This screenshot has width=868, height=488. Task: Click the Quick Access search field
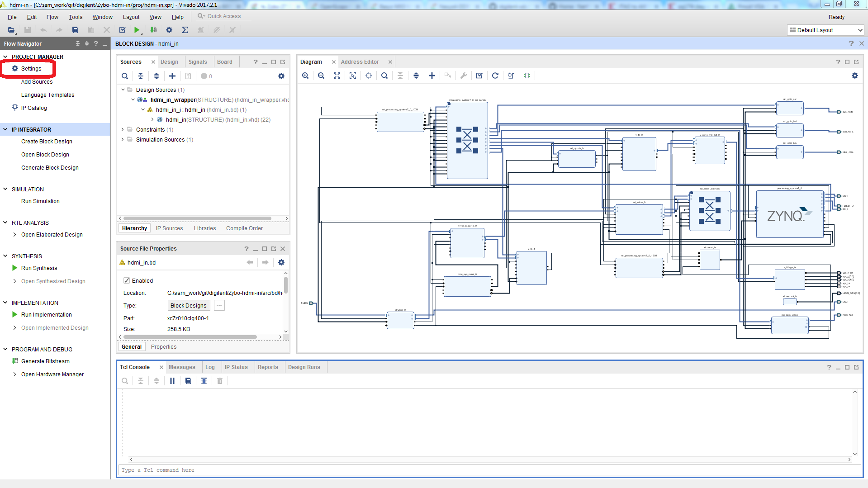tap(224, 16)
